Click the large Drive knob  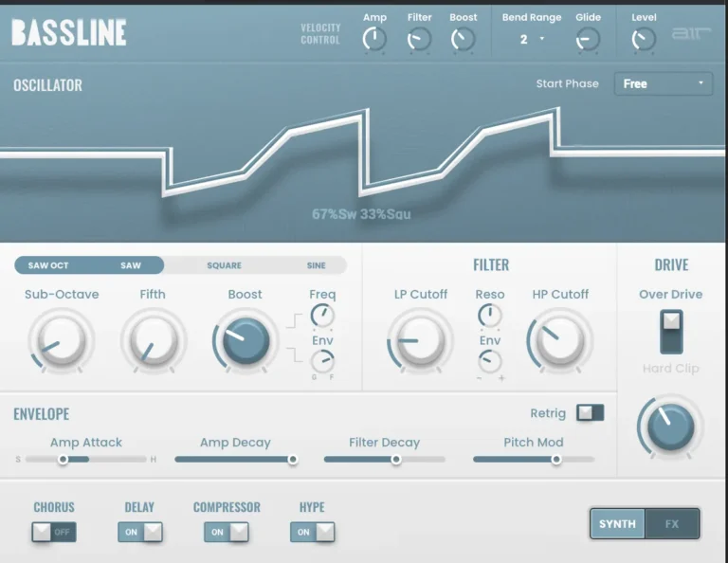coord(670,427)
